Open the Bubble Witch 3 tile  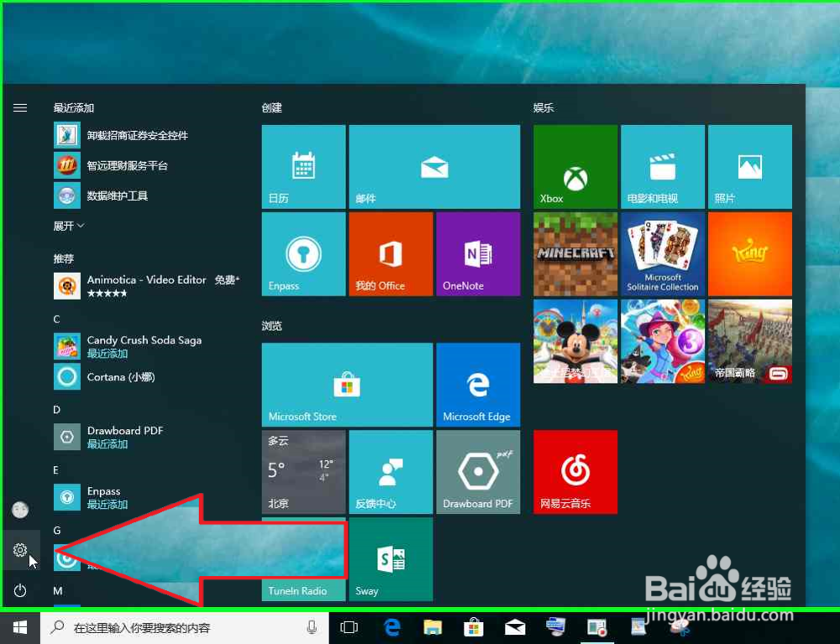click(663, 341)
